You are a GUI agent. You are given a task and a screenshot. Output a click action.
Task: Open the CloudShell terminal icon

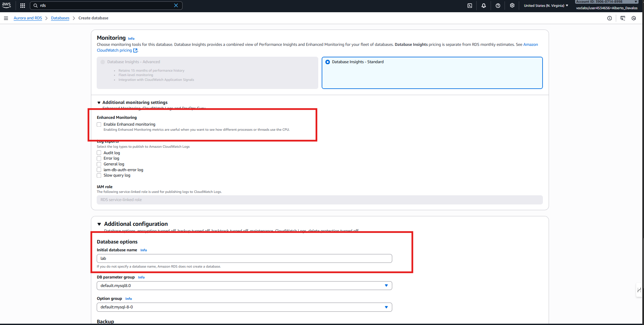[x=470, y=5]
